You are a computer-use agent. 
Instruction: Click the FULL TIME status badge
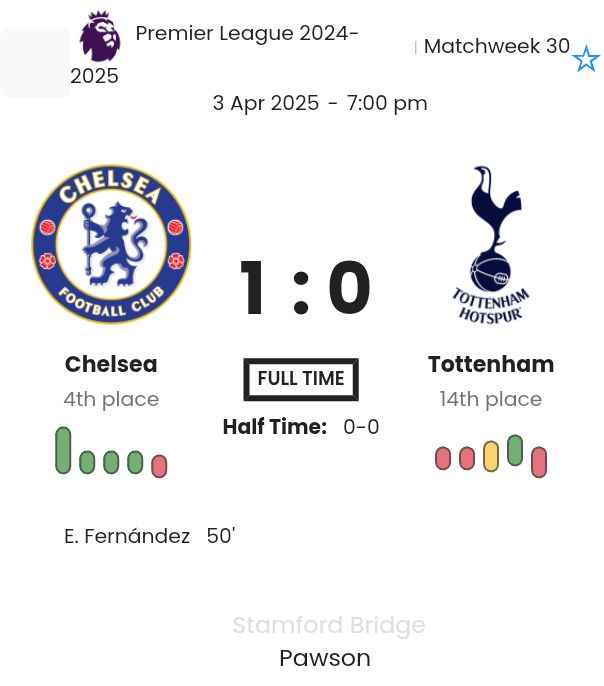click(301, 379)
